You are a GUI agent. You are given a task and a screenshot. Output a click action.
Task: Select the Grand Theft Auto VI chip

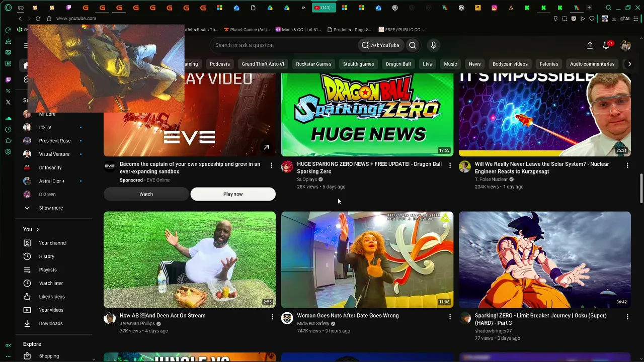[263, 64]
